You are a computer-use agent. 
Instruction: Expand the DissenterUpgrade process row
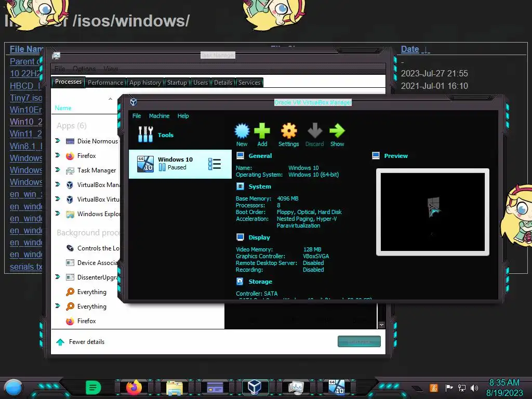point(58,277)
